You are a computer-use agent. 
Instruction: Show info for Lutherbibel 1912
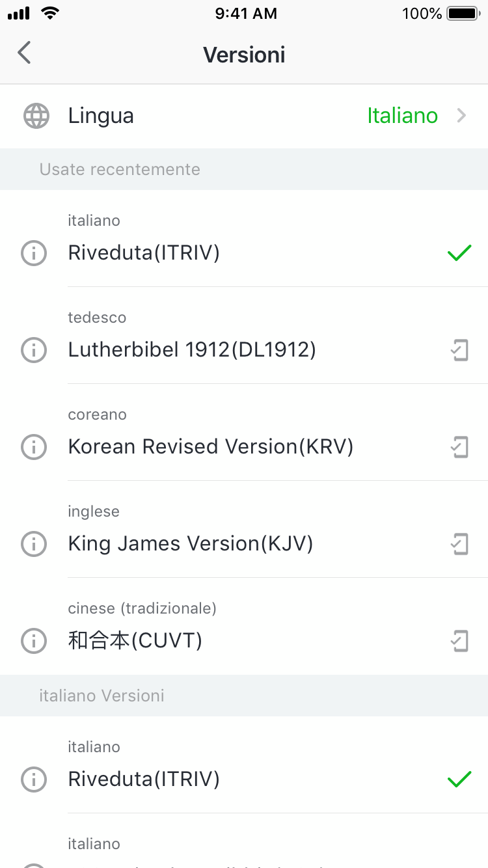point(34,350)
